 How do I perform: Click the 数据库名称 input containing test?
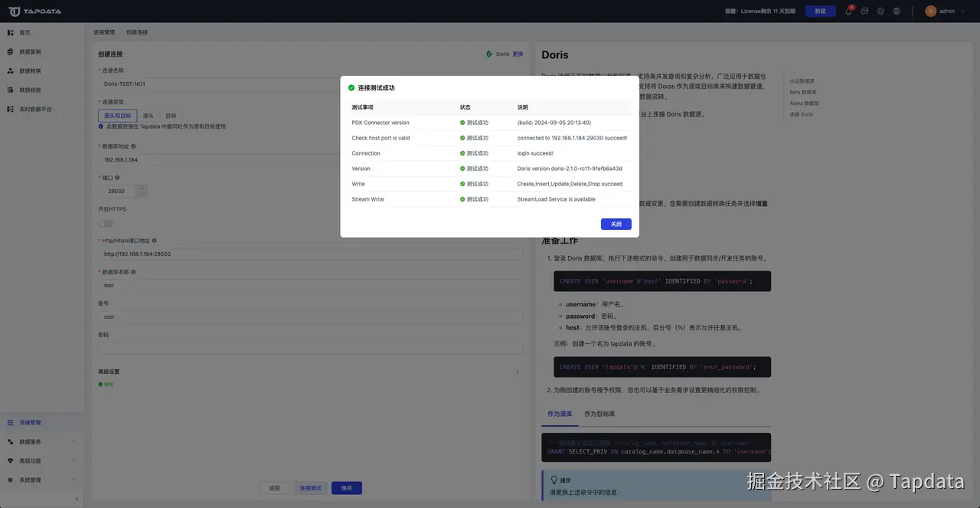click(310, 285)
